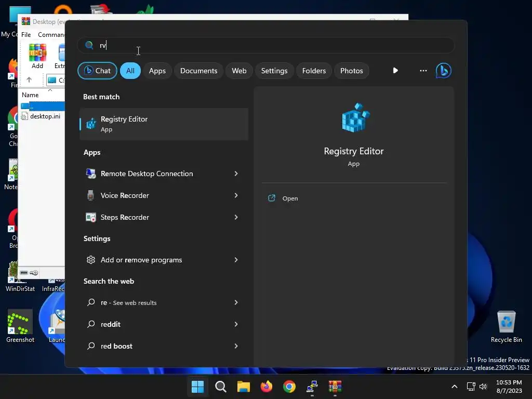
Task: Switch to the Settings filter
Action: (274, 71)
